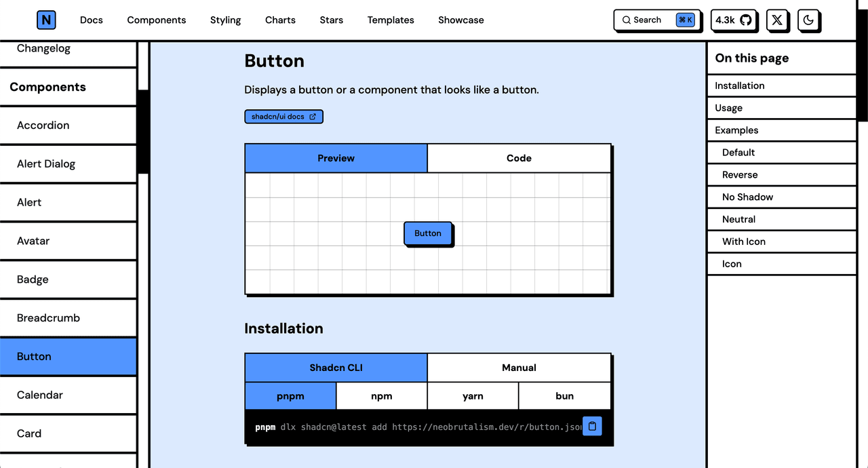Open the Accordion component page

click(43, 125)
